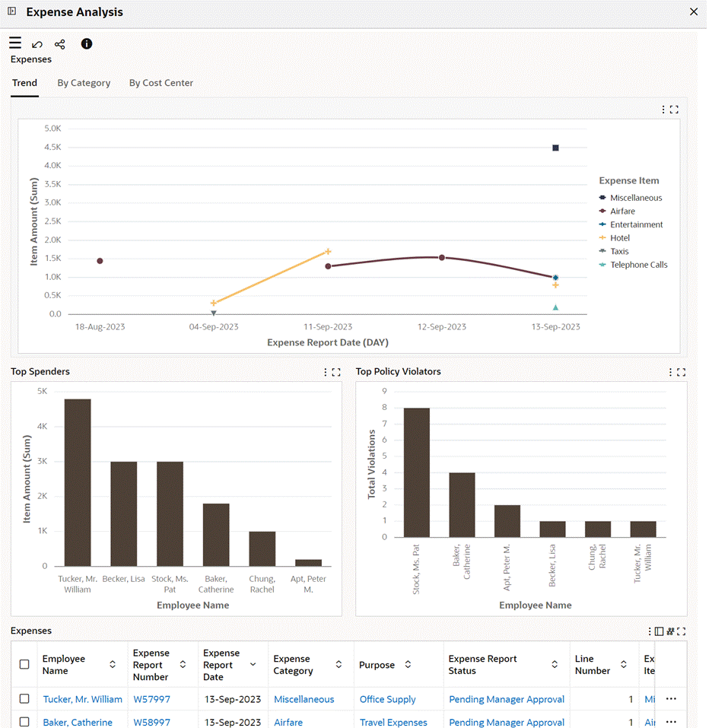Open the Baker, Catherine link
Image resolution: width=712 pixels, height=728 pixels.
(78, 723)
